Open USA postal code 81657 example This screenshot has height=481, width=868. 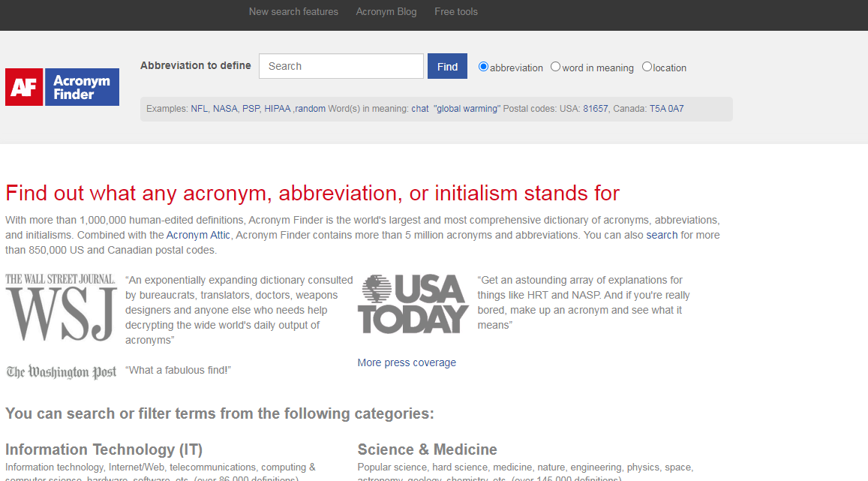point(595,109)
